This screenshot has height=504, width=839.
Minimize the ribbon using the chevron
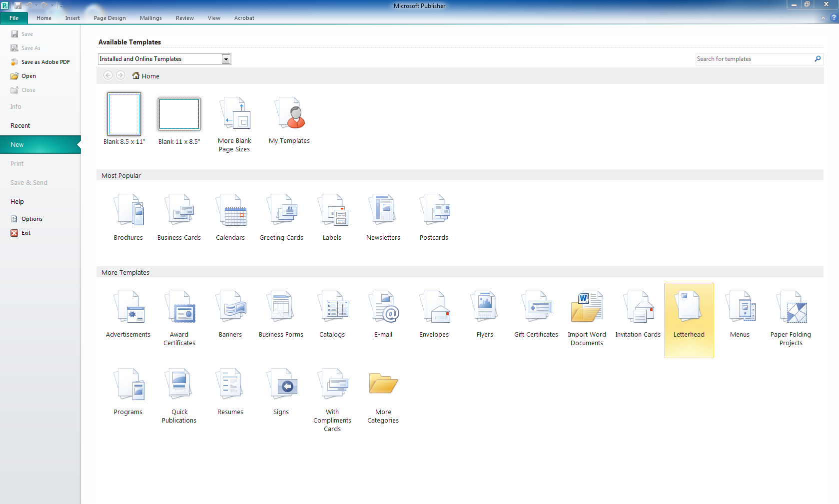tap(823, 18)
